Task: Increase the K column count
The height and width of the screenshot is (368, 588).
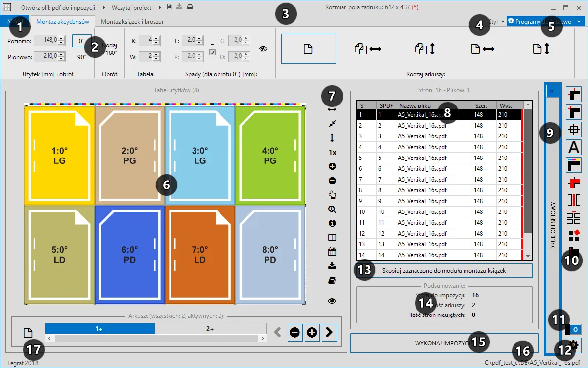Action: click(x=157, y=38)
